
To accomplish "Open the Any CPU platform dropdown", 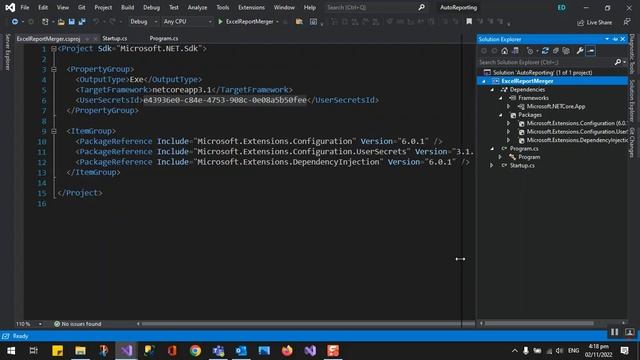I will (x=187, y=22).
